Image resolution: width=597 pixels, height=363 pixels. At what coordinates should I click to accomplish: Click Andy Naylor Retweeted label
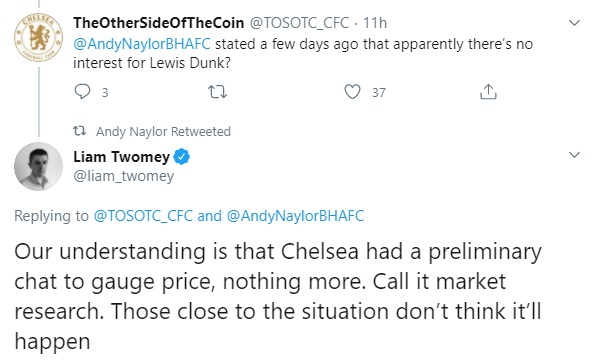pyautogui.click(x=163, y=131)
